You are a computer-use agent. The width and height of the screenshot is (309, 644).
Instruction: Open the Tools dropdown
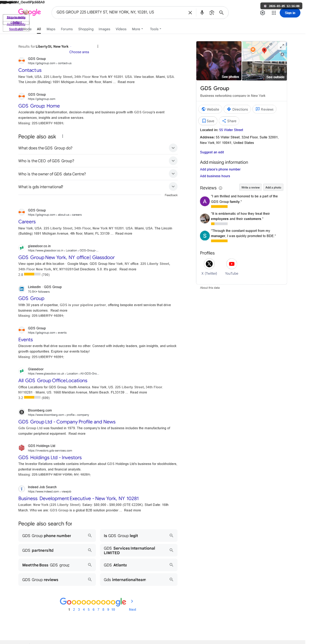(155, 29)
